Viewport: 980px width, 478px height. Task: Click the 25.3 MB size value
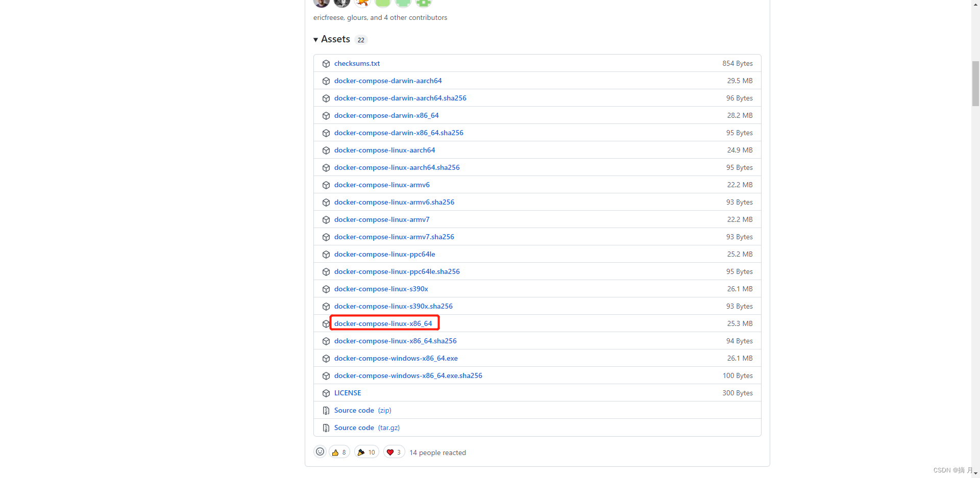tap(740, 323)
